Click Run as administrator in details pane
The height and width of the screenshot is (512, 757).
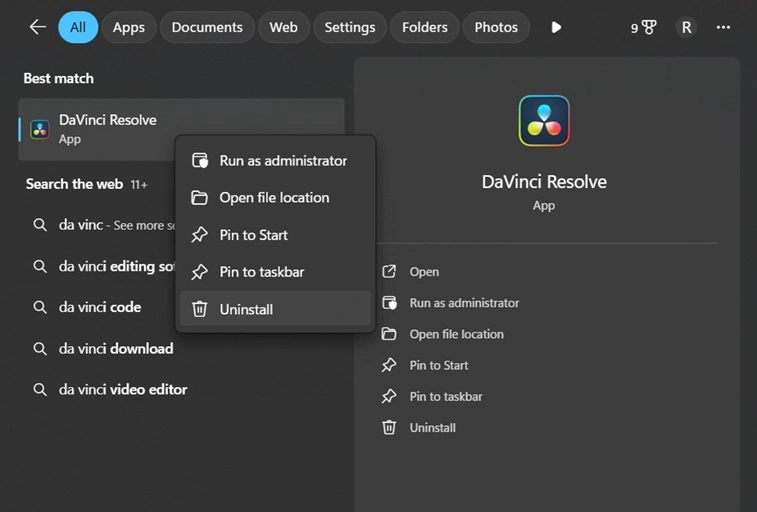tap(464, 303)
